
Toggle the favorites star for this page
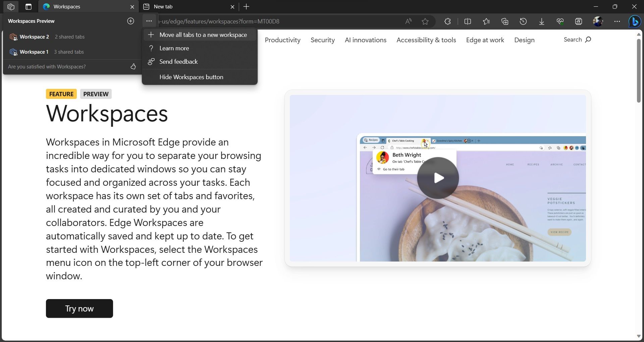425,21
